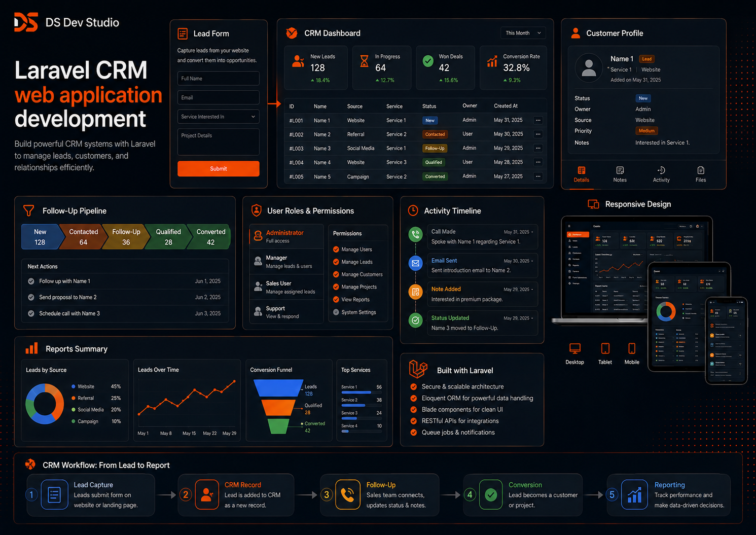This screenshot has height=535, width=756.
Task: Select the Sales User role
Action: [x=286, y=287]
